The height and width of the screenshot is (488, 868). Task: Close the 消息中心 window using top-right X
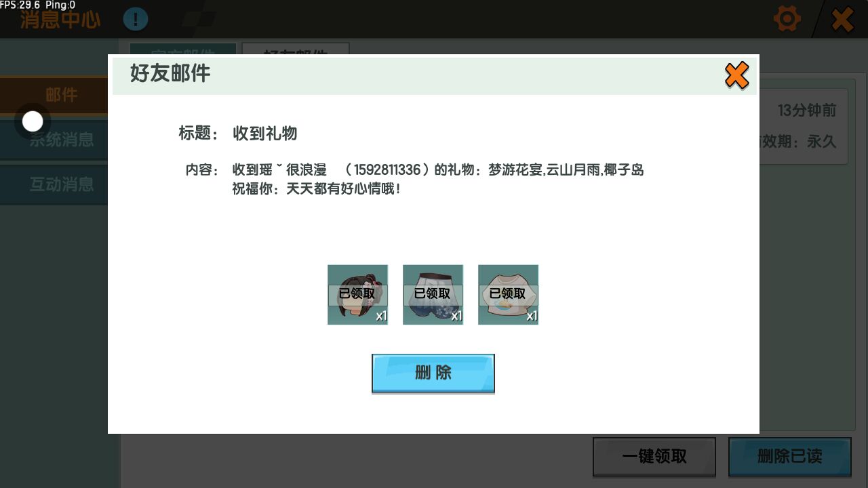842,19
